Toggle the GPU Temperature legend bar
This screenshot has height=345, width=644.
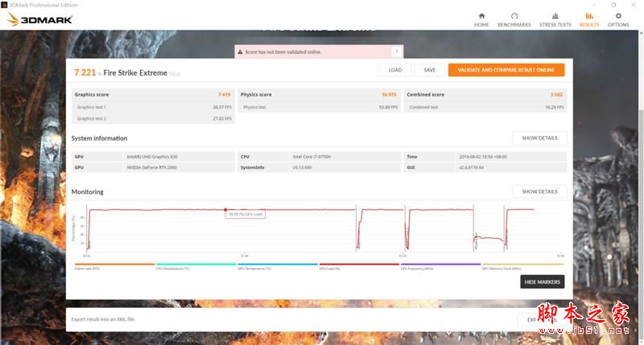pyautogui.click(x=278, y=265)
